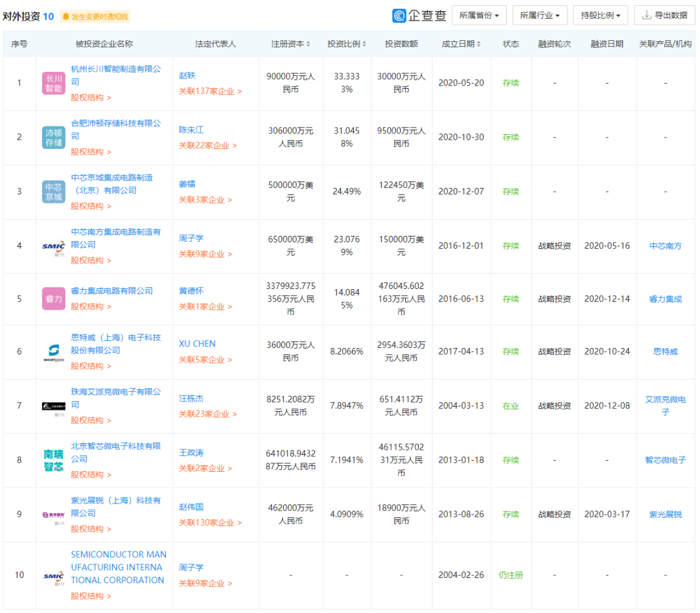The height and width of the screenshot is (613, 700).
Task: Open legal representative 赵伟国 profile
Action: click(191, 507)
